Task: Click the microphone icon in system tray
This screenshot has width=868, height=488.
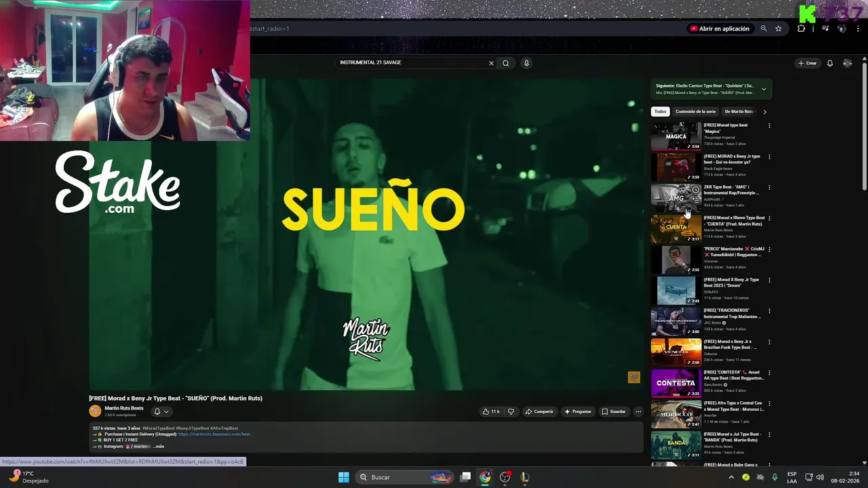Action: [x=774, y=477]
